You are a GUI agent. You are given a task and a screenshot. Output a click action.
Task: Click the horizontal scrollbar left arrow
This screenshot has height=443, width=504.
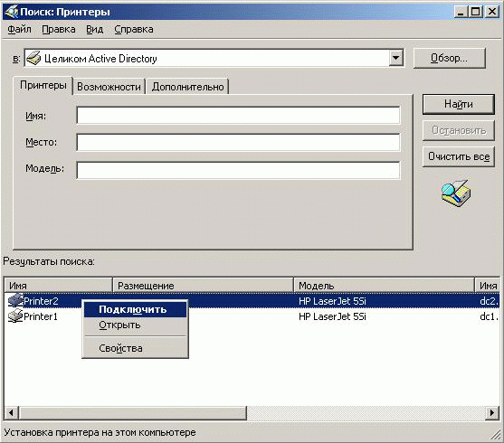[11, 412]
